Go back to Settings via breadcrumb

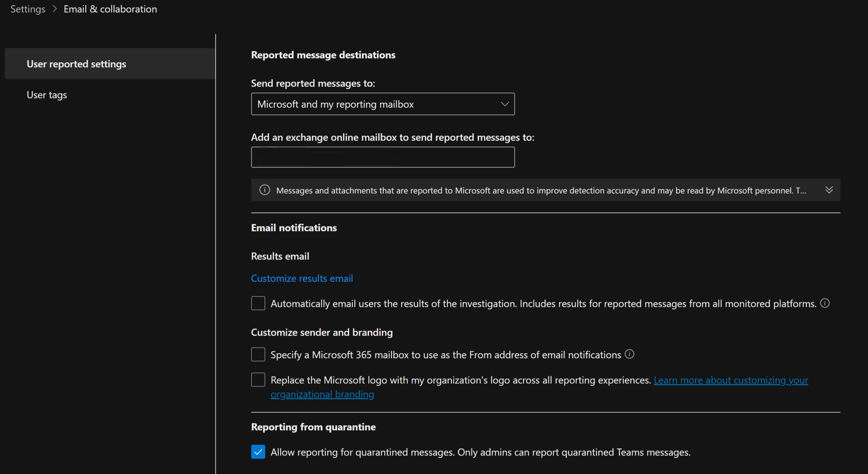(28, 9)
